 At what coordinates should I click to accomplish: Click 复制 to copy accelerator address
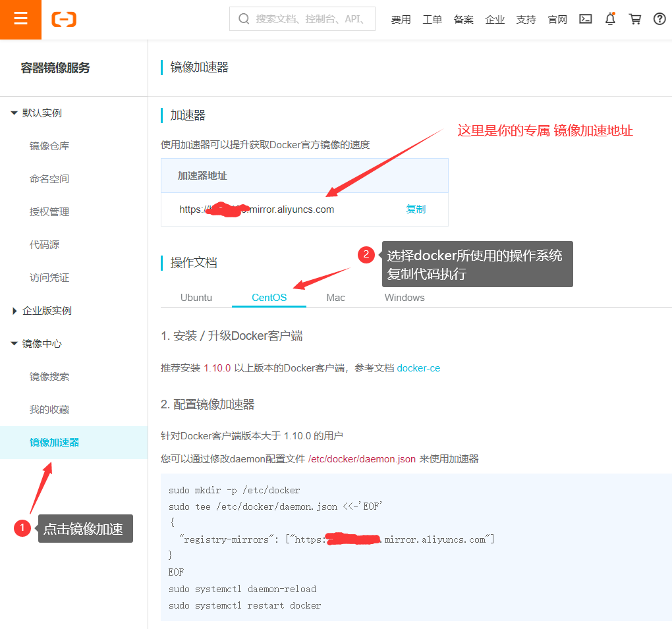point(416,209)
